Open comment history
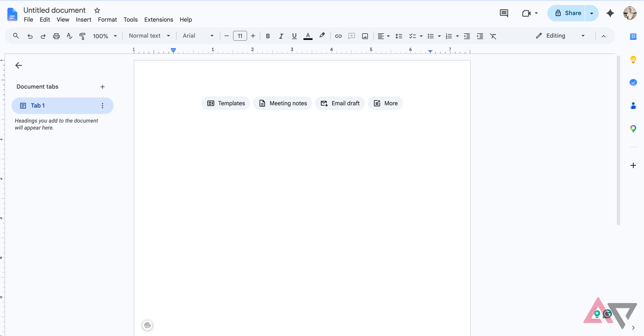 pos(504,13)
